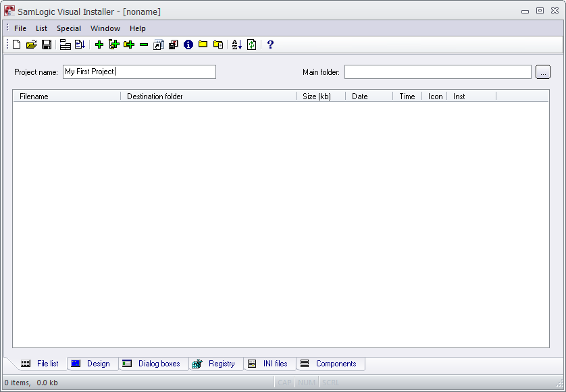Click the Project name text field

click(139, 72)
